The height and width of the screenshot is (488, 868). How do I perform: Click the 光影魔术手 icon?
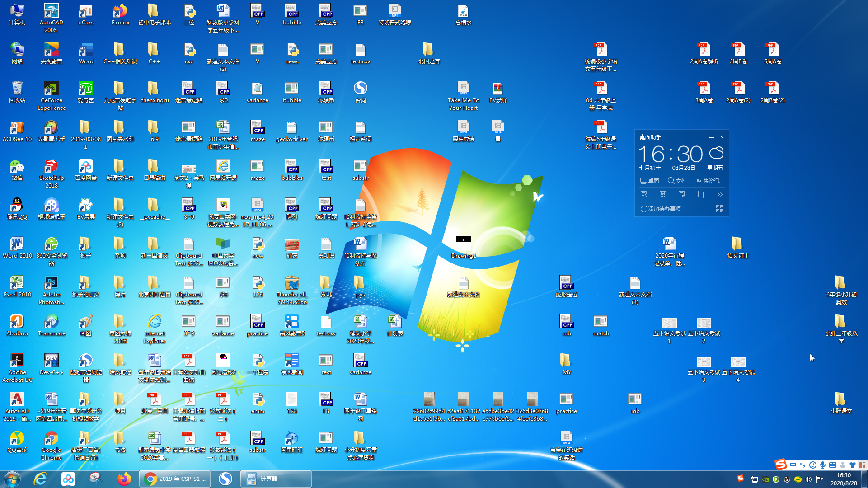[x=52, y=131]
